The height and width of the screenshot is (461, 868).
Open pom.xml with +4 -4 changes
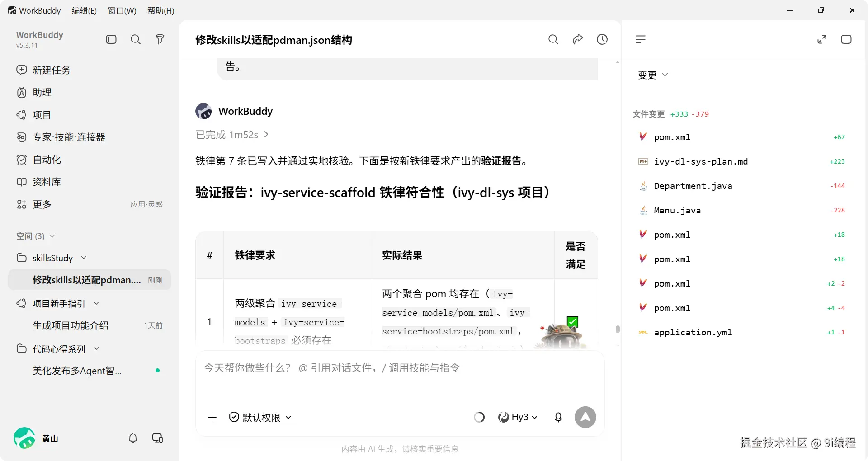pos(742,308)
